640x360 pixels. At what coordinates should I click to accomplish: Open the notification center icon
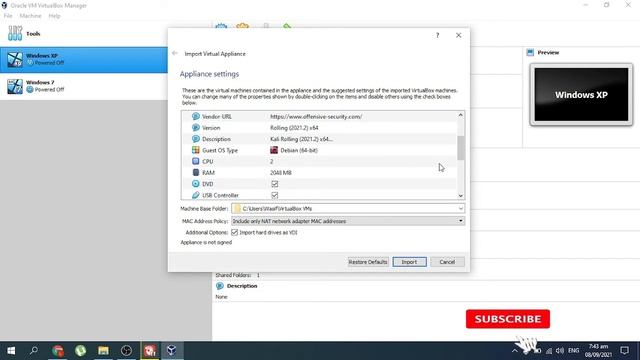coord(624,351)
